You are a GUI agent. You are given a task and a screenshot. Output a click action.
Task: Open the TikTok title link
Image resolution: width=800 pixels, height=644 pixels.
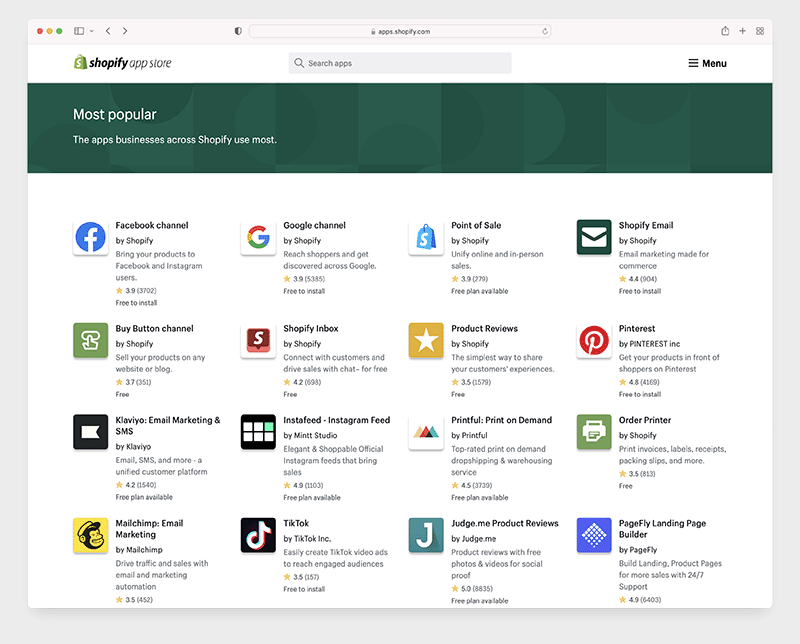click(296, 523)
